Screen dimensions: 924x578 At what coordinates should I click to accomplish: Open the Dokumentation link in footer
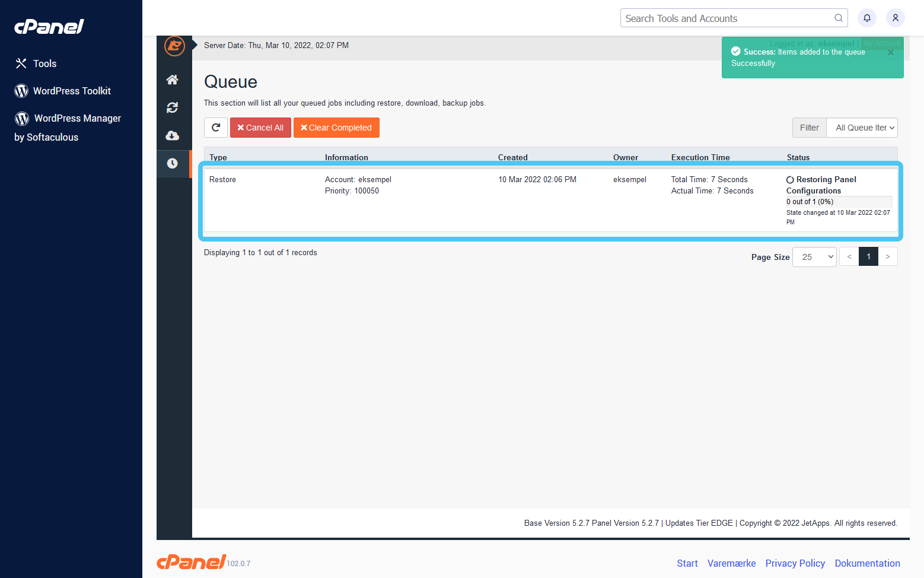coord(867,563)
